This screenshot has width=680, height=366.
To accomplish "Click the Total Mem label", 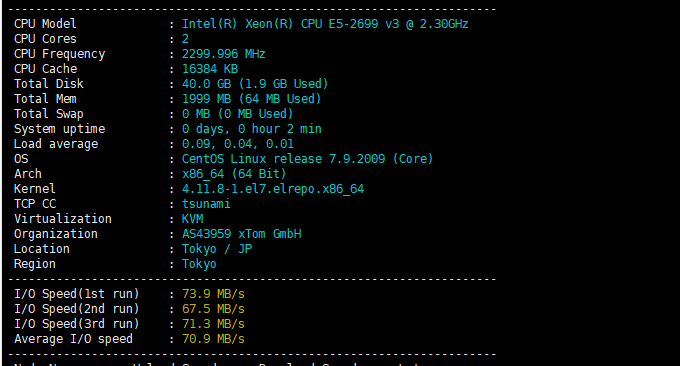I will click(45, 99).
